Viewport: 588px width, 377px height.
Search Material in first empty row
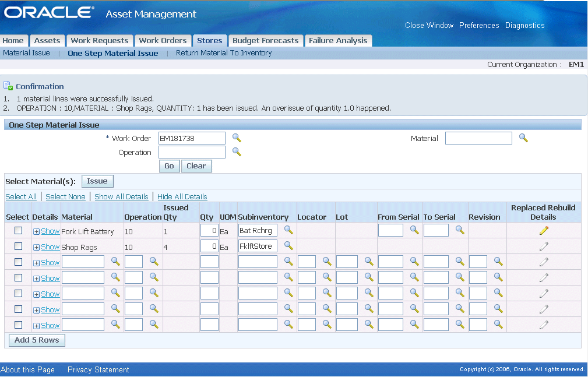(x=115, y=261)
